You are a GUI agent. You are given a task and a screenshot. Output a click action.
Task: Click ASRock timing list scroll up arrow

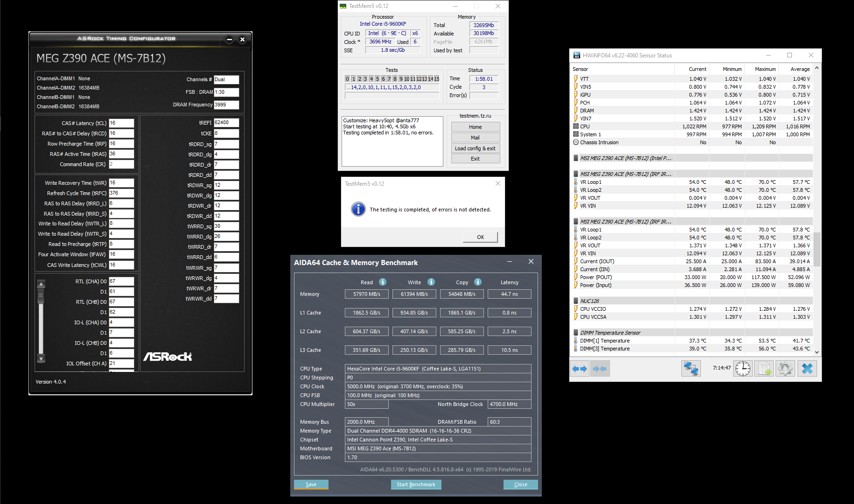41,284
